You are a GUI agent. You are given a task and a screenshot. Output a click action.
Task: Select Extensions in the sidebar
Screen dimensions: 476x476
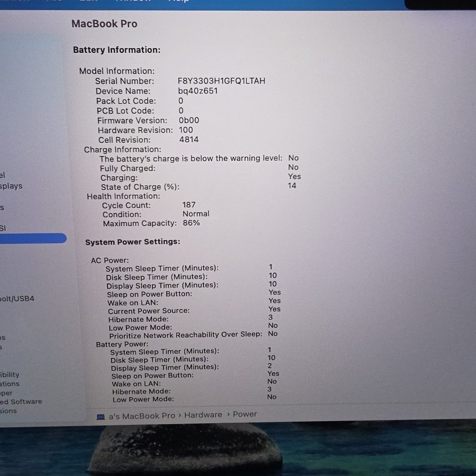(x=10, y=411)
